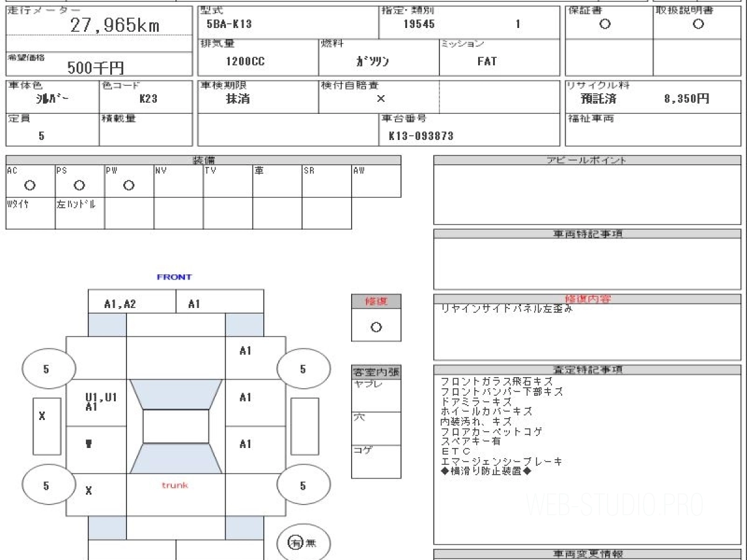Click the circle mark under PS equipment
The width and height of the screenshot is (747, 560).
(79, 185)
